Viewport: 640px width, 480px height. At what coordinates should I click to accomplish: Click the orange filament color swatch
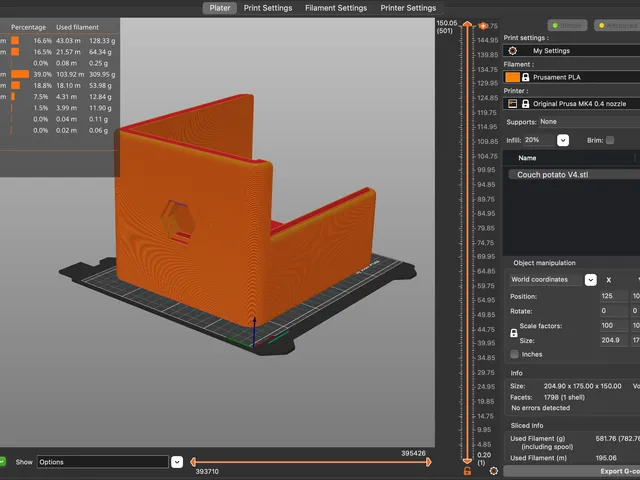point(512,77)
